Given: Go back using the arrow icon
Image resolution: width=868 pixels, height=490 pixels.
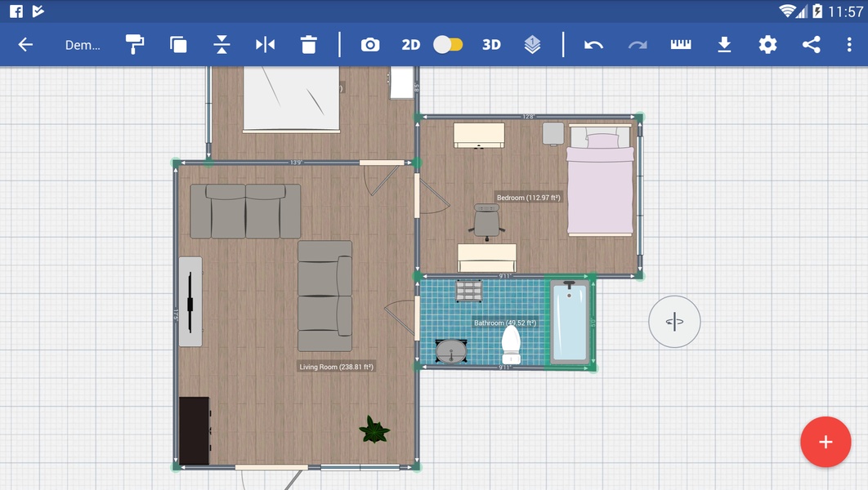Looking at the screenshot, I should [25, 45].
